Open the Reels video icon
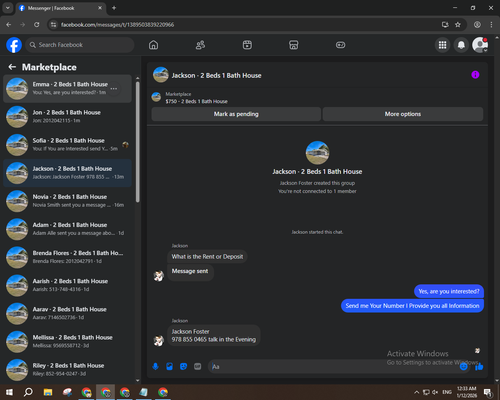Viewport: 500px width, 400px height. pyautogui.click(x=247, y=45)
